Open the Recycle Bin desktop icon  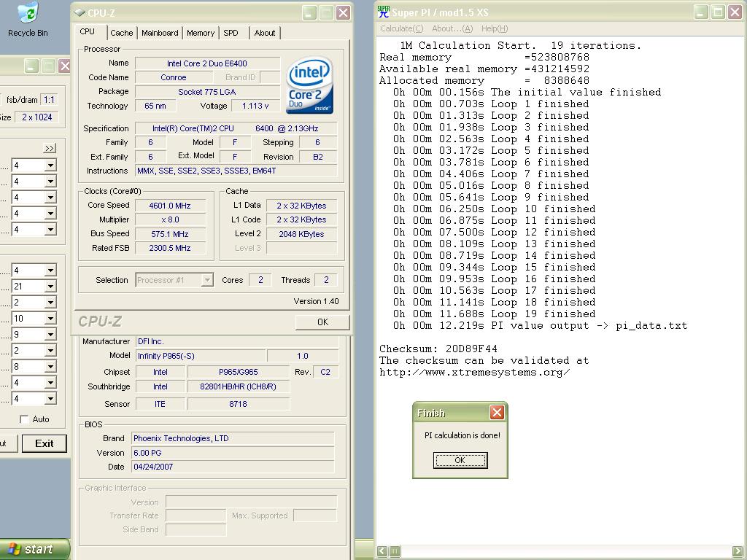pyautogui.click(x=28, y=20)
